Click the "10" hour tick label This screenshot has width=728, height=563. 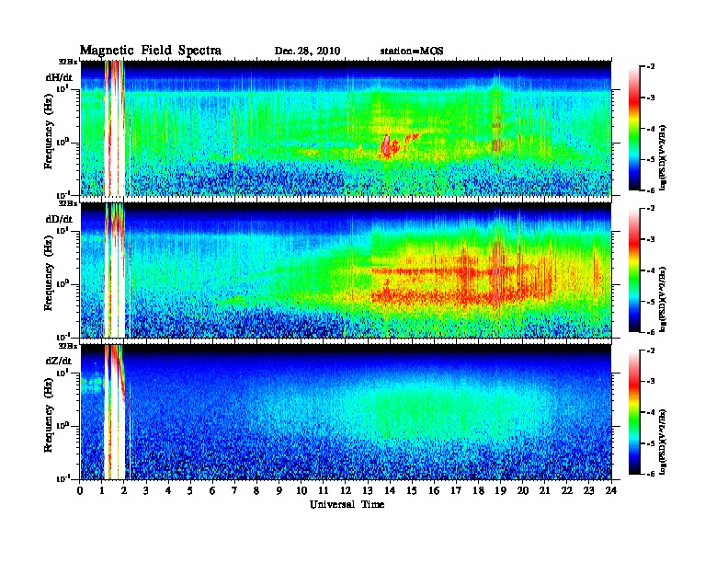[x=301, y=490]
